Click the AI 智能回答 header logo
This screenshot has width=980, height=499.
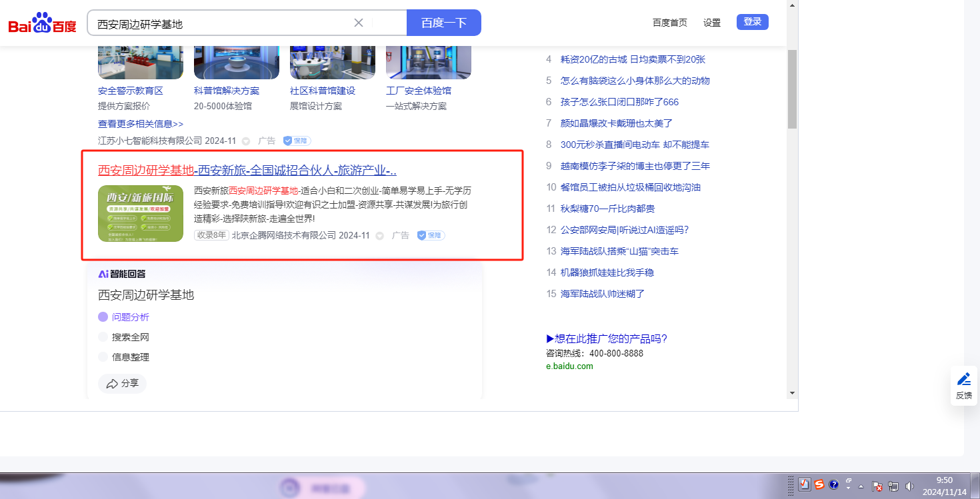pos(122,274)
